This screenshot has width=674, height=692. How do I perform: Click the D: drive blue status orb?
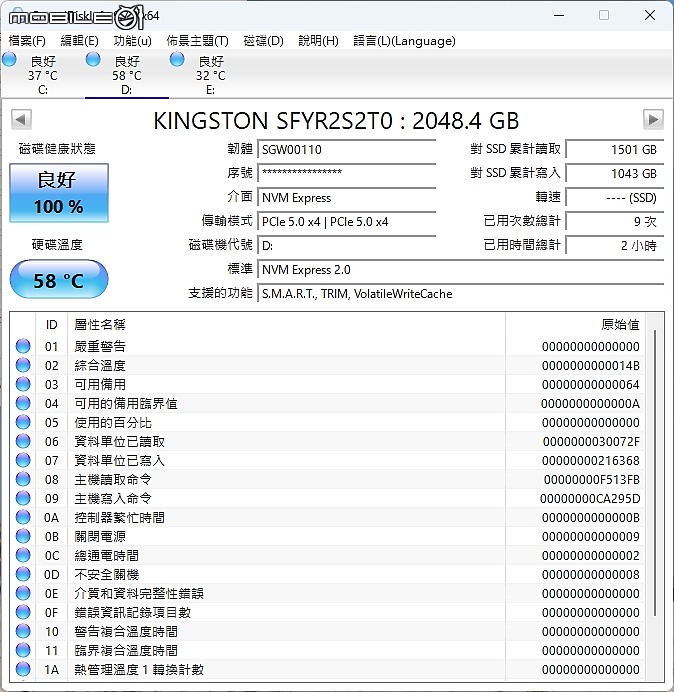click(x=93, y=59)
